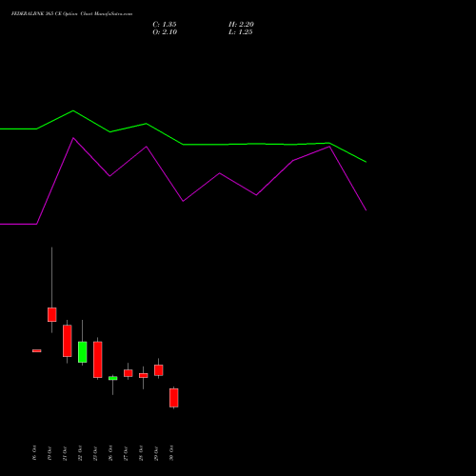Click the small red candle for 28 Oct
Image resolution: width=476 pixels, height=476 pixels.
[144, 375]
